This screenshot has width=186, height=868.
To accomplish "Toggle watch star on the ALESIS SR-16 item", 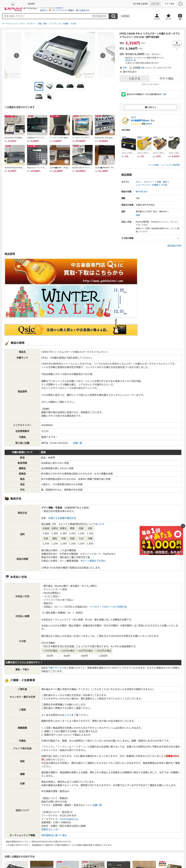I will click(89, 161).
